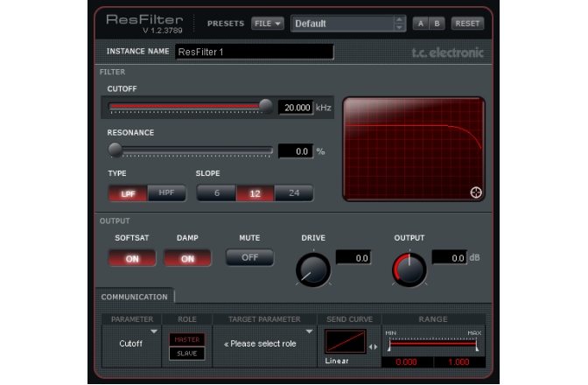588x385 pixels.
Task: Click the Resonance value field 0.0
Action: [x=296, y=151]
